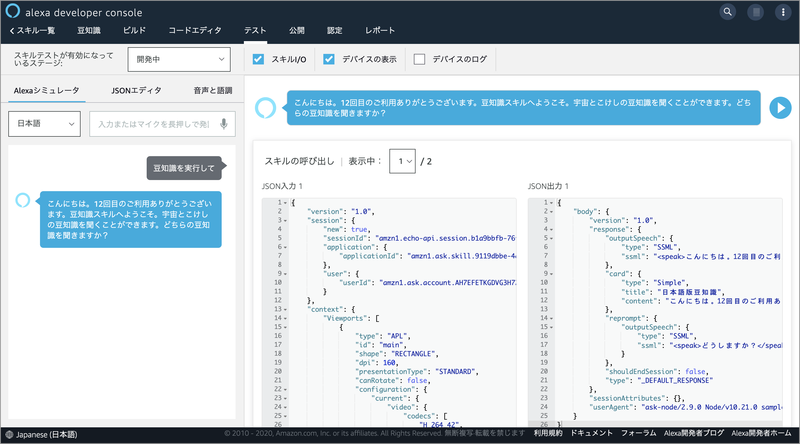
Task: Open the vertical three-dot menu
Action: click(x=783, y=12)
